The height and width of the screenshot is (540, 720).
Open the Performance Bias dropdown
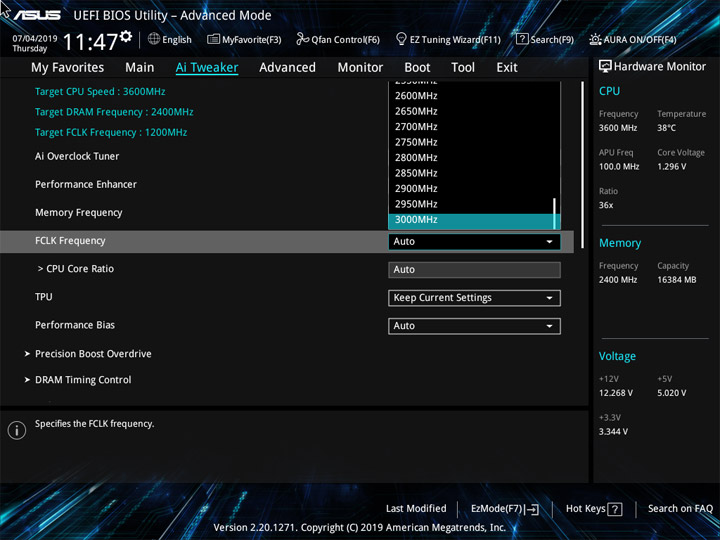(474, 326)
